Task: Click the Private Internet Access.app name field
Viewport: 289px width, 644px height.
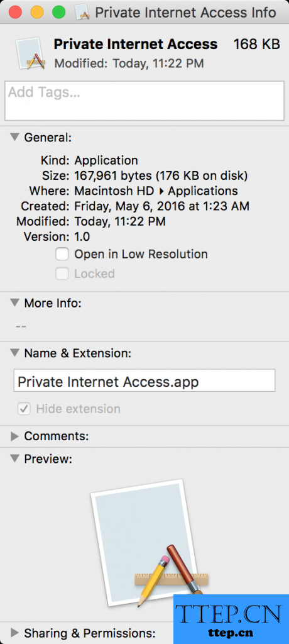Action: (144, 380)
